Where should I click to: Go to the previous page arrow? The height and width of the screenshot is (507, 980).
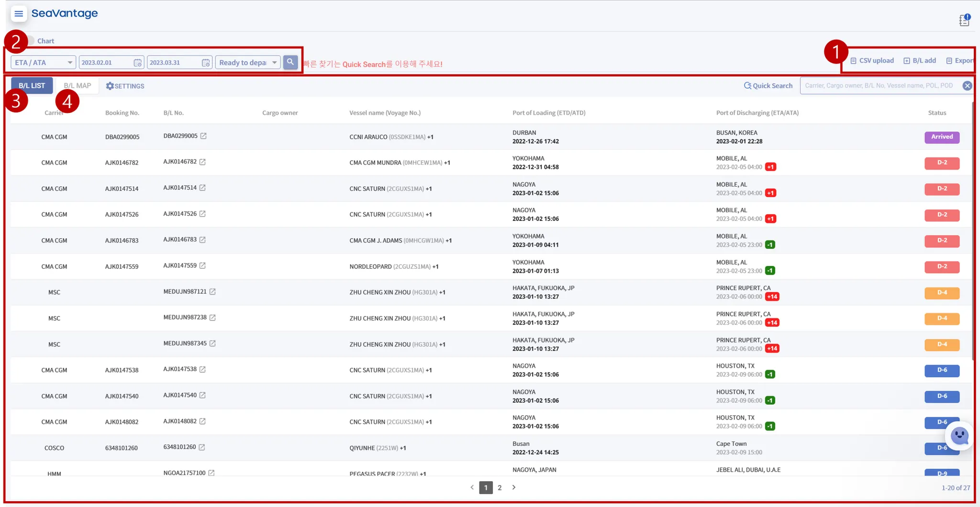click(472, 487)
